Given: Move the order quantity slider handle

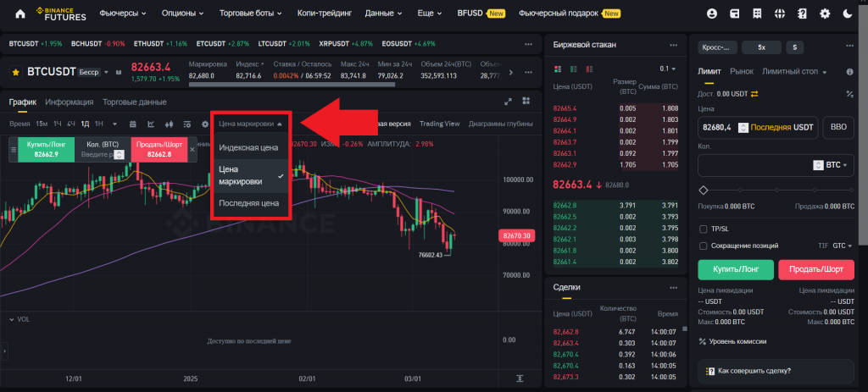Looking at the screenshot, I should (x=704, y=190).
